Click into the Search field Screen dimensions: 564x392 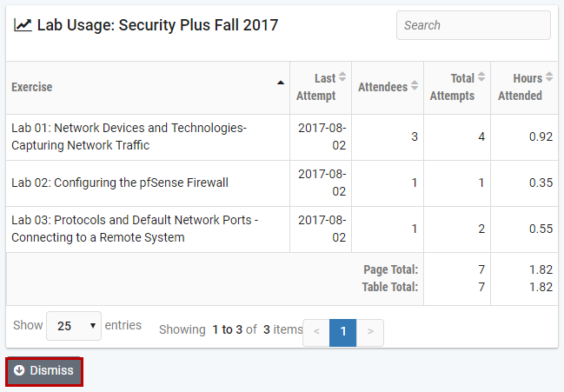pyautogui.click(x=473, y=25)
